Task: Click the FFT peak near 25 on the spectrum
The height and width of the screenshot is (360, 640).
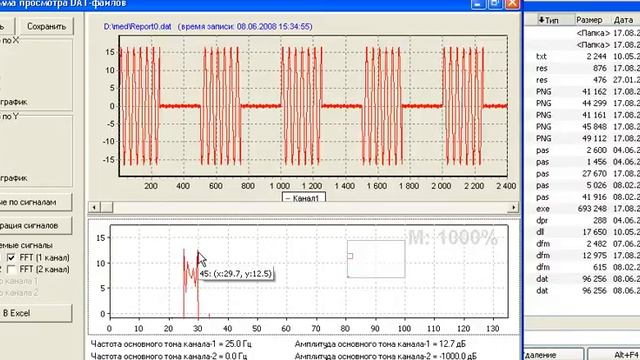Action: (x=184, y=250)
